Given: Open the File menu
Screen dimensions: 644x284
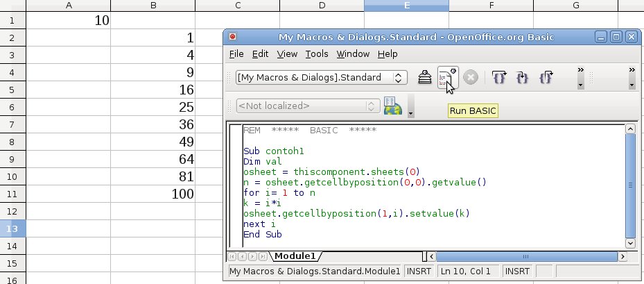Looking at the screenshot, I should [236, 53].
